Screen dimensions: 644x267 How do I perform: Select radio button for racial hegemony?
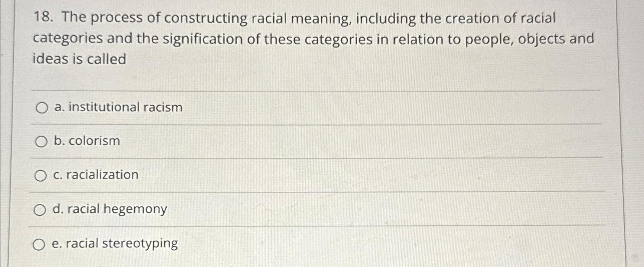pos(41,210)
